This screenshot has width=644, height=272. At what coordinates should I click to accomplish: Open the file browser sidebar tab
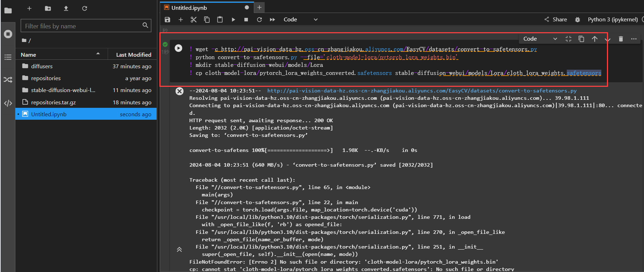(8, 11)
